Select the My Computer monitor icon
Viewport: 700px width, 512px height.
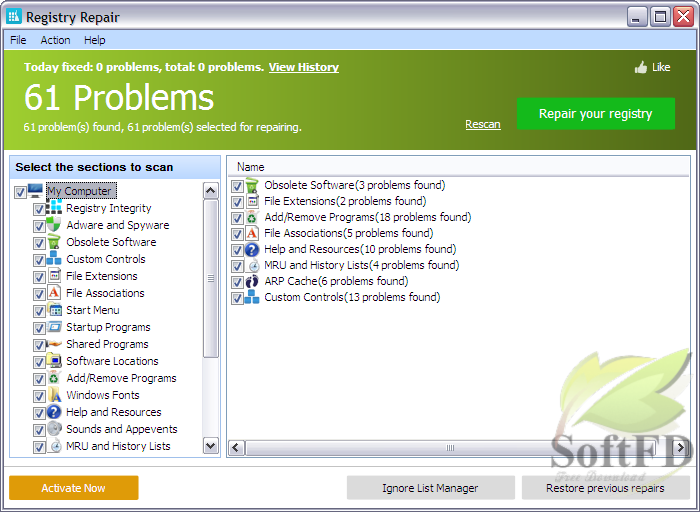click(x=35, y=191)
